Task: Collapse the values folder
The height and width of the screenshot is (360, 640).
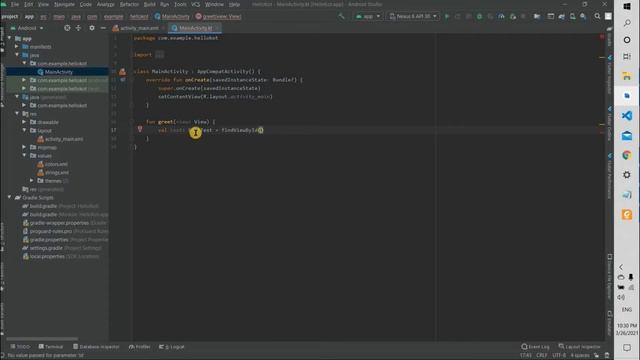Action: 24,156
